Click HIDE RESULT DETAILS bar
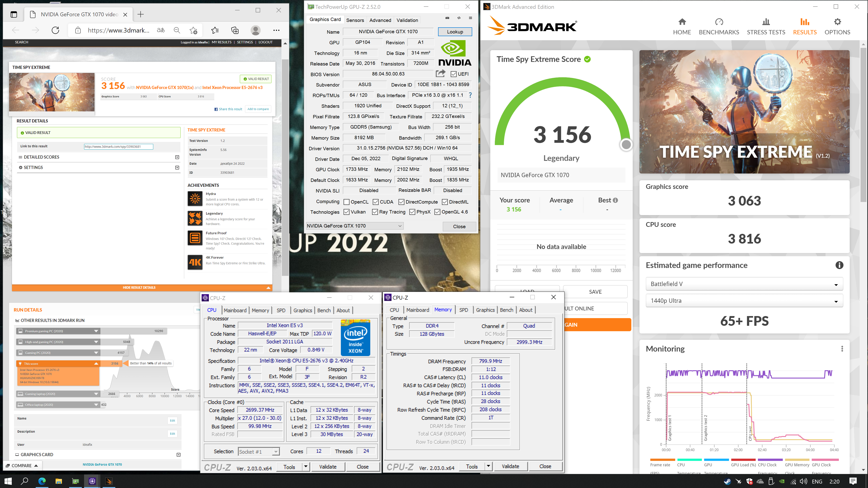 142,288
